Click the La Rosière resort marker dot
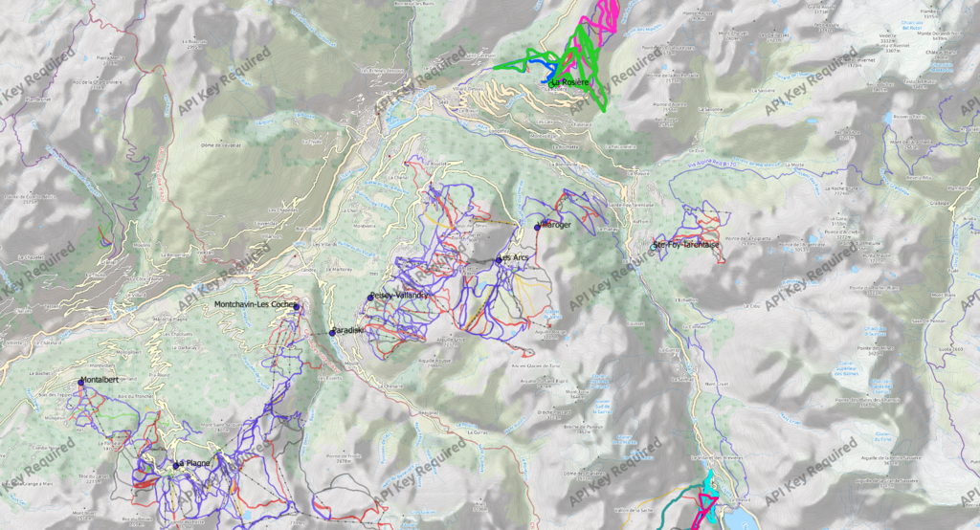This screenshot has height=530, width=980. 552,82
